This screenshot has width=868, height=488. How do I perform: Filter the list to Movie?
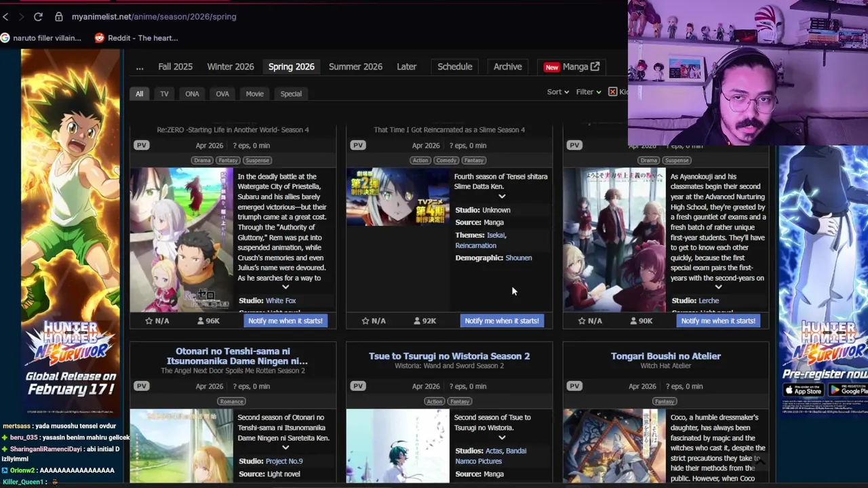[x=254, y=94]
